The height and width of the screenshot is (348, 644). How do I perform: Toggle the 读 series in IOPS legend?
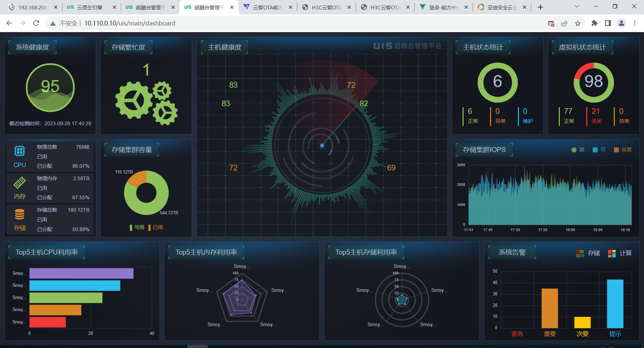pos(578,150)
